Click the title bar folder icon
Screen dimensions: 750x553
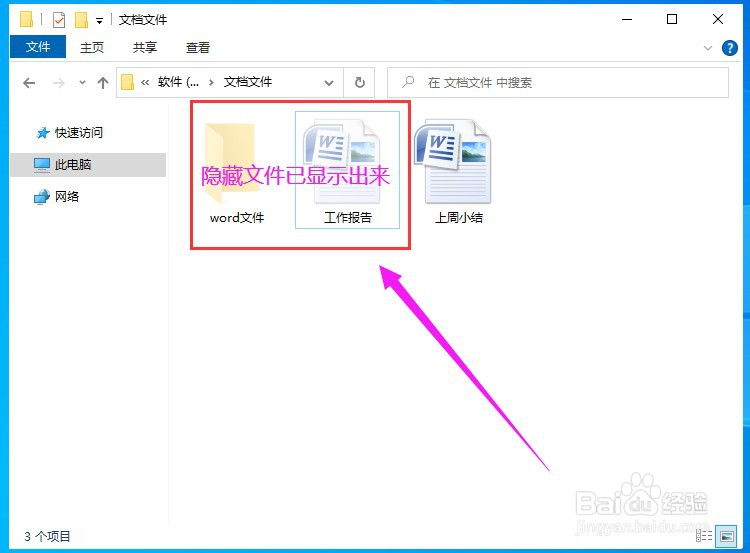pyautogui.click(x=26, y=19)
